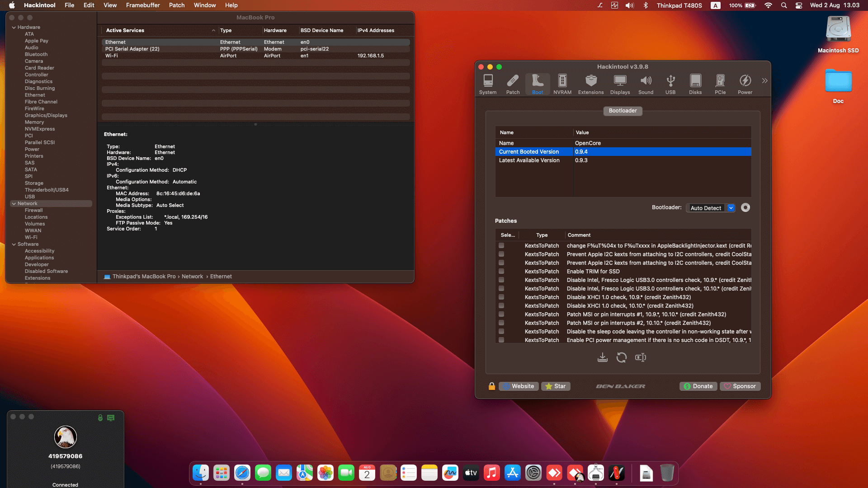This screenshot has width=868, height=488.
Task: Open the System tab in Hackintool toolbar
Action: (x=488, y=84)
